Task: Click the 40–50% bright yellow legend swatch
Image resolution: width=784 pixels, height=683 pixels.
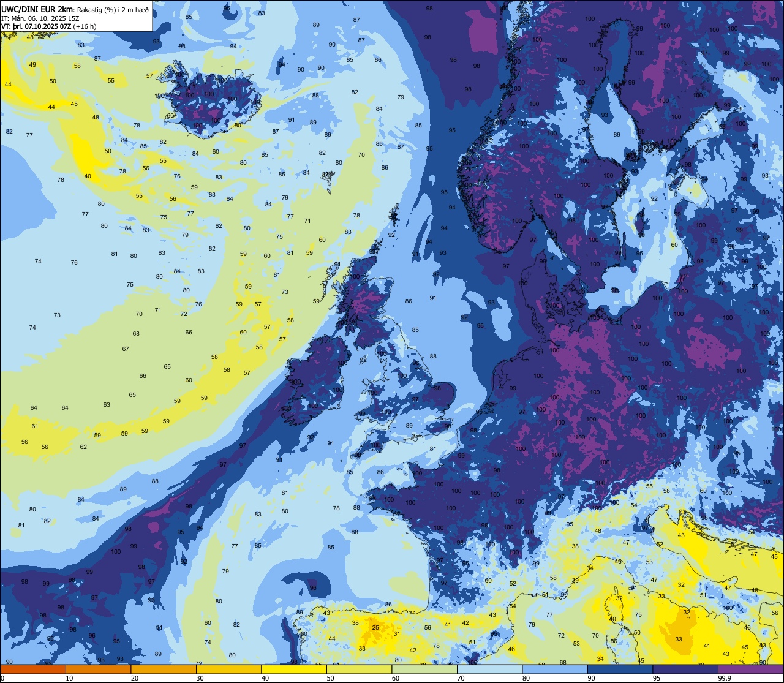Action: (x=294, y=670)
